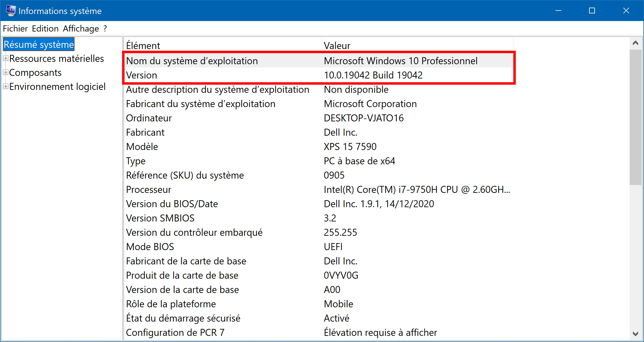
Task: Select the Version du BIOS/Date row
Action: coord(318,204)
